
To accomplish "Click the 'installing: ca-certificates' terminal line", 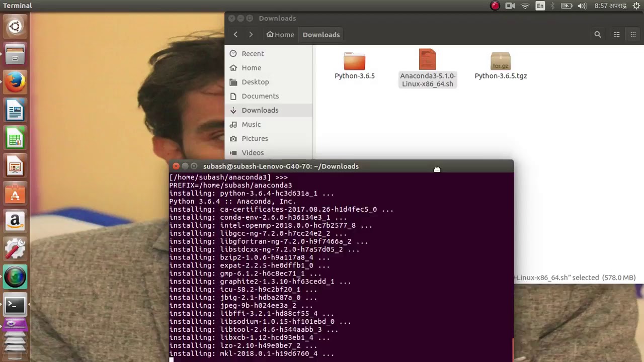I will [x=281, y=210].
